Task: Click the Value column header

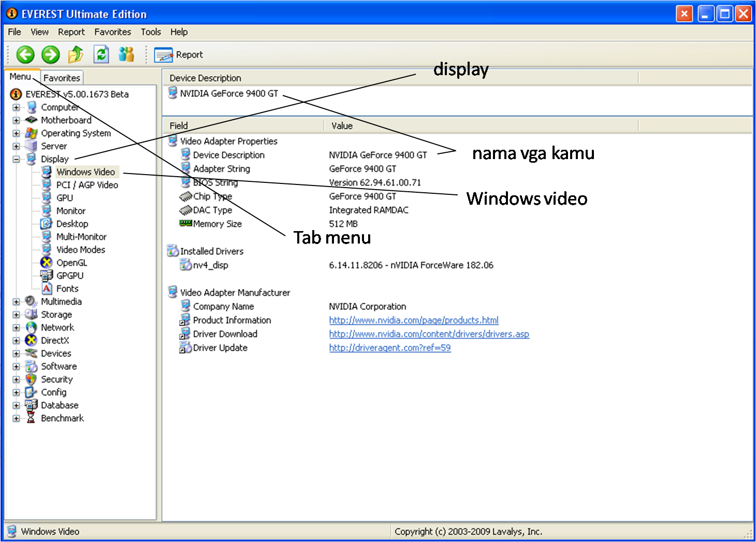Action: coord(482,125)
